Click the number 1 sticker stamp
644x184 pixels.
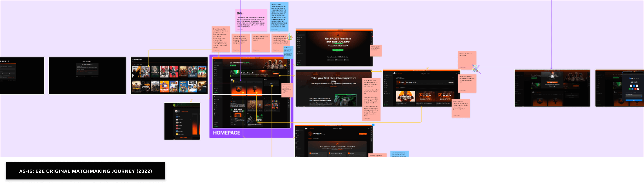(x=289, y=37)
